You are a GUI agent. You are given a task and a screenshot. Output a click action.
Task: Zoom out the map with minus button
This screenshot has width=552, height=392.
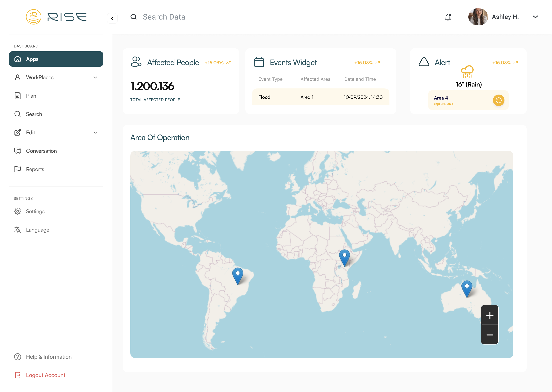pyautogui.click(x=489, y=335)
